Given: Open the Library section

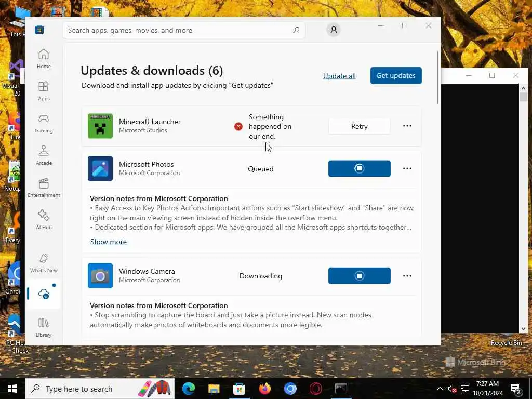Looking at the screenshot, I should tap(44, 327).
